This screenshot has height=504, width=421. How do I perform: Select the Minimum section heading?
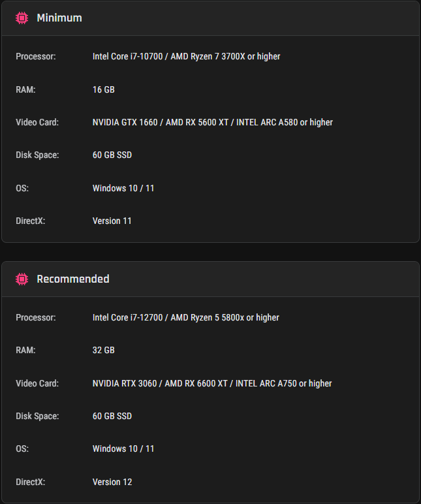[59, 18]
